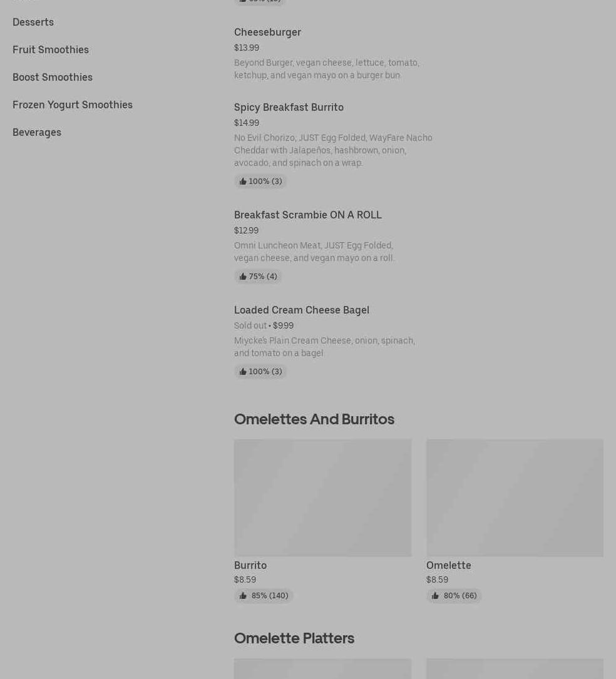Select the Spicy Breakfast Burrito item

tap(289, 107)
